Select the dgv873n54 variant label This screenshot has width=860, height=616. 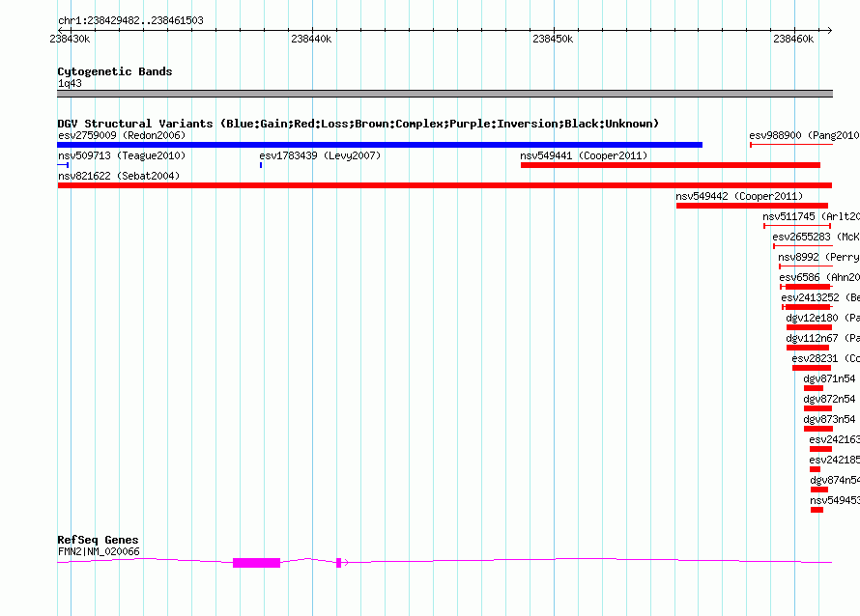829,419
